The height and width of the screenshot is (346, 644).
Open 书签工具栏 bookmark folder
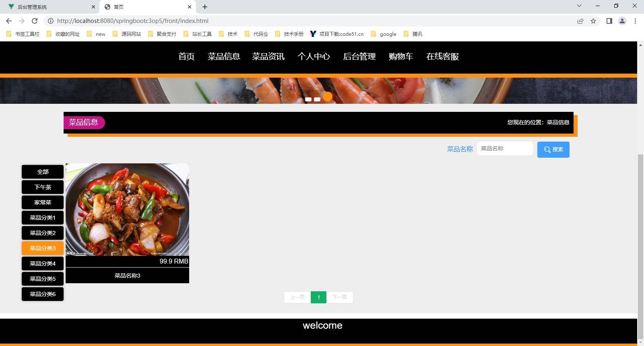click(x=23, y=34)
